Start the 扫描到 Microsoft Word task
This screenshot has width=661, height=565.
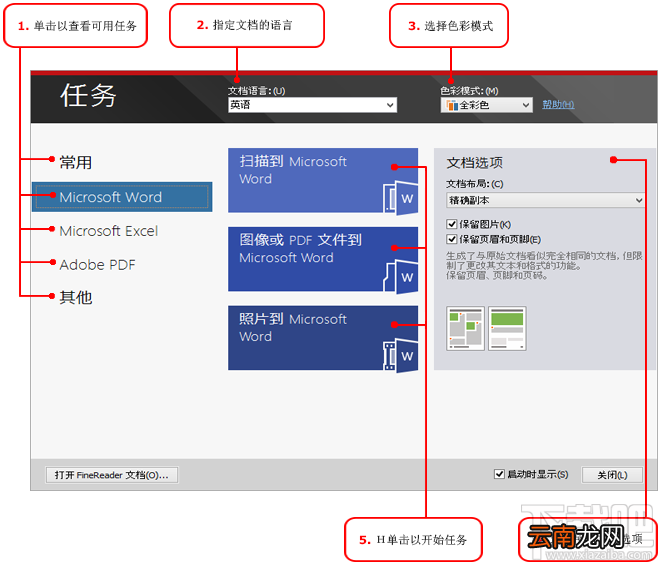(x=323, y=180)
